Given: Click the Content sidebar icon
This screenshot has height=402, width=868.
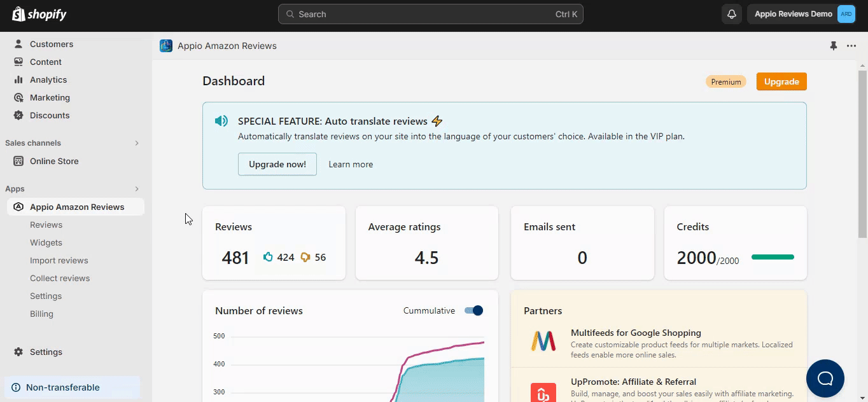Looking at the screenshot, I should pyautogui.click(x=18, y=62).
